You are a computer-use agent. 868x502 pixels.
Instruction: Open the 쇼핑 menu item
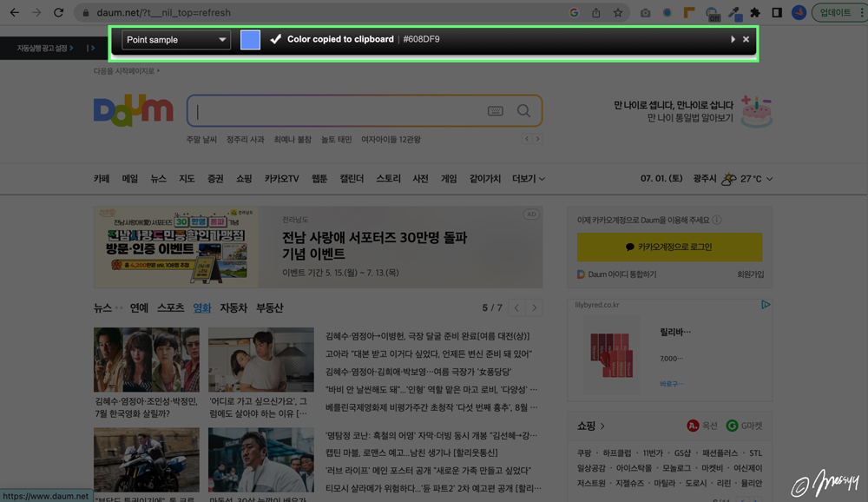pyautogui.click(x=244, y=178)
